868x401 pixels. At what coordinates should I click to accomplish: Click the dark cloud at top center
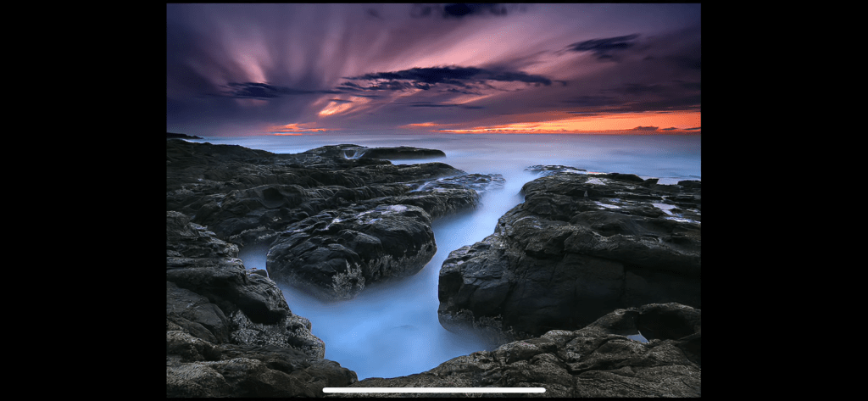470,10
